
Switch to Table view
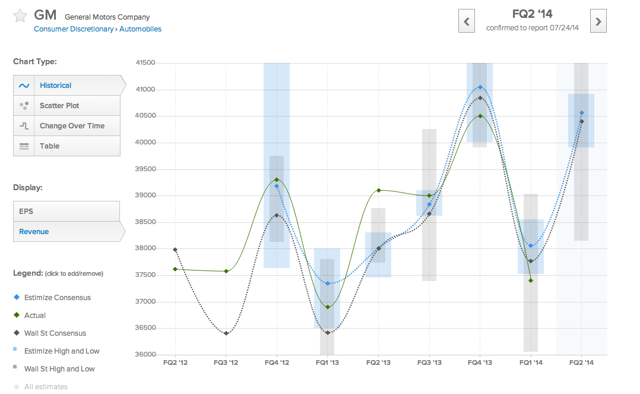(67, 146)
